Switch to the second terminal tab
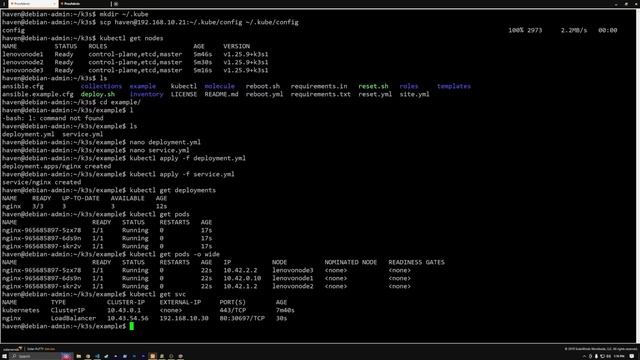The width and height of the screenshot is (640, 360). (x=84, y=4)
